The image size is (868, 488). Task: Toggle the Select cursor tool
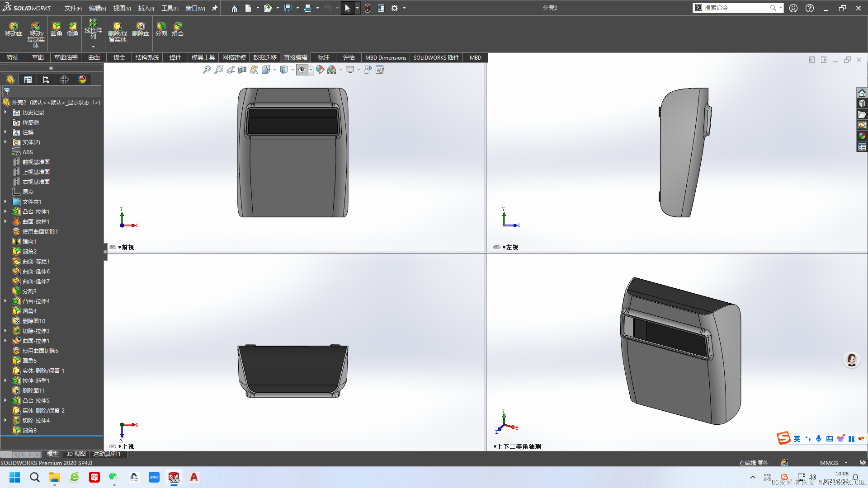(347, 8)
